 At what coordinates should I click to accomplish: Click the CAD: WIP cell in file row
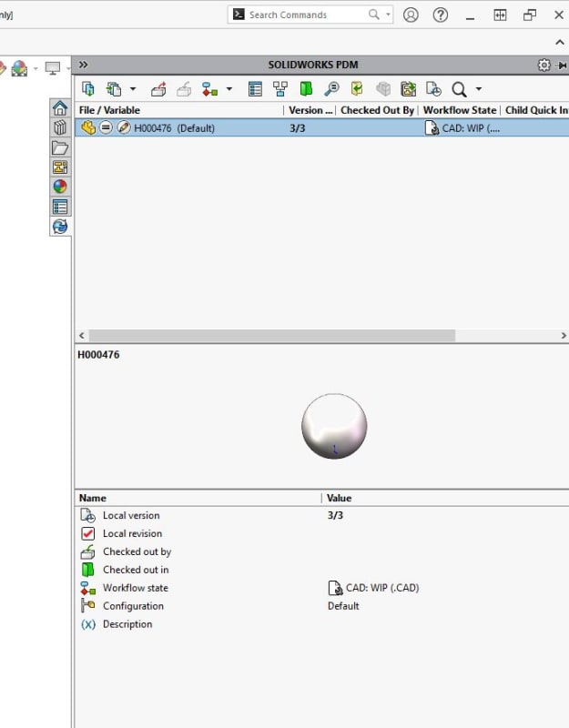(x=462, y=128)
